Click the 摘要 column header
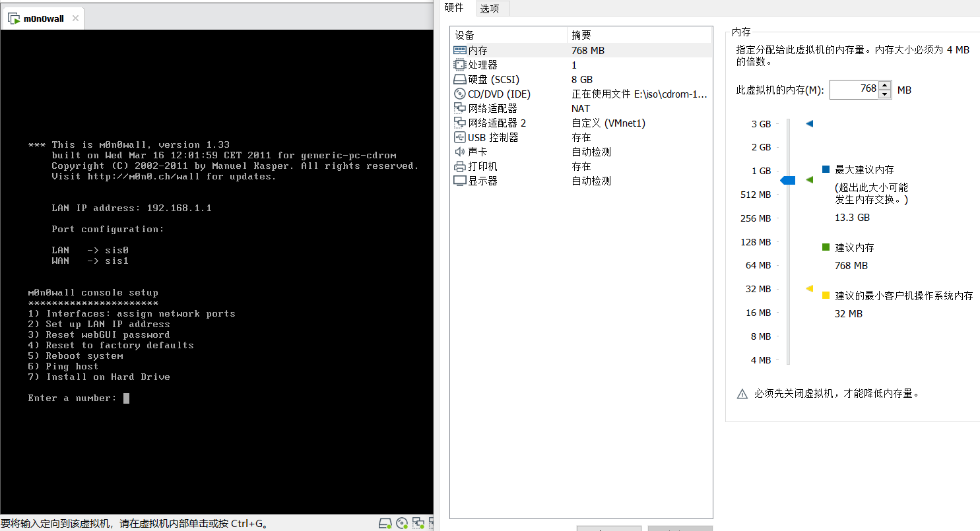The width and height of the screenshot is (980, 531). coord(639,35)
